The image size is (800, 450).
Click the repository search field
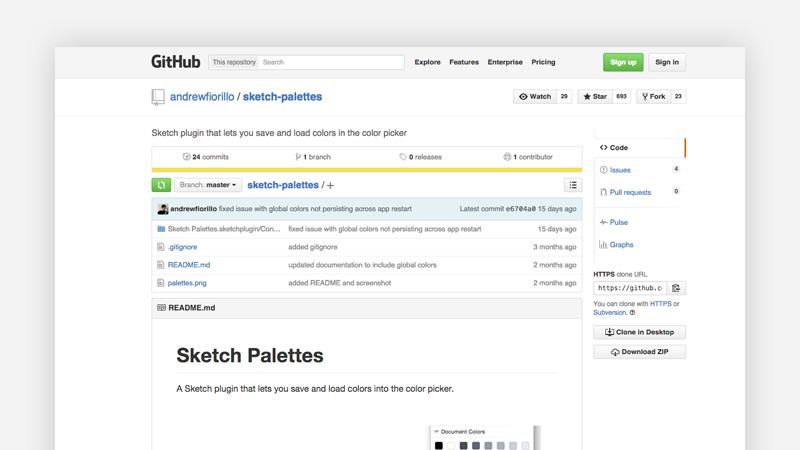point(331,62)
